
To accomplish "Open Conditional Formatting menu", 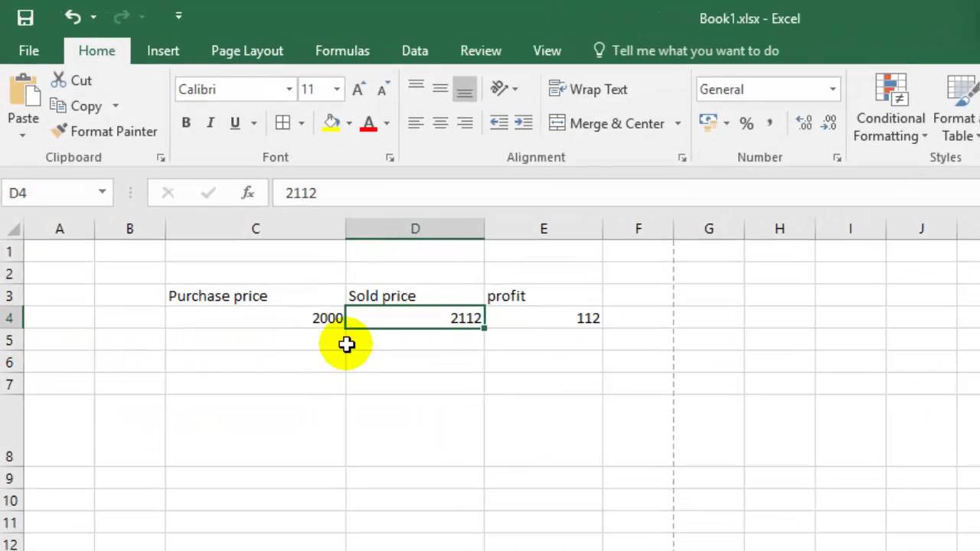I will pos(890,108).
